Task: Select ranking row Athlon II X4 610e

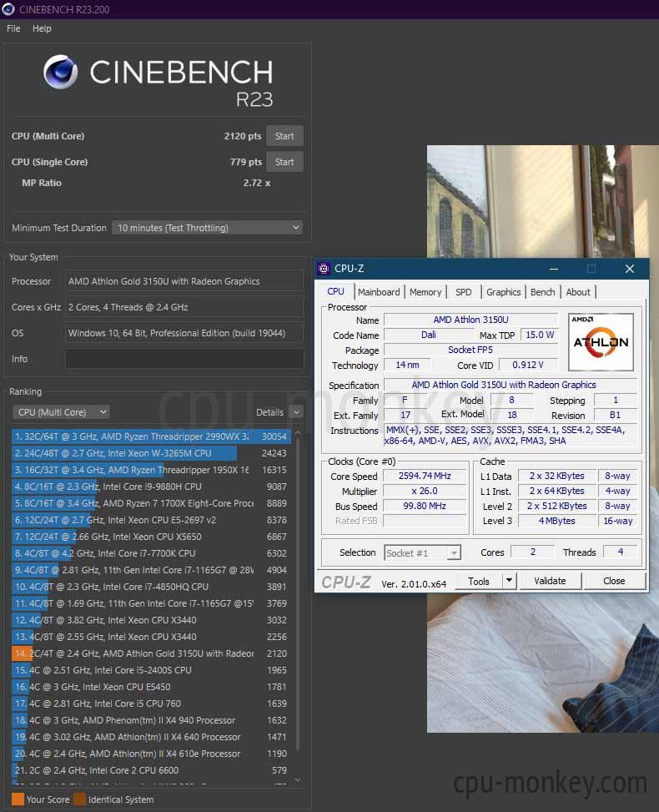Action: click(151, 754)
